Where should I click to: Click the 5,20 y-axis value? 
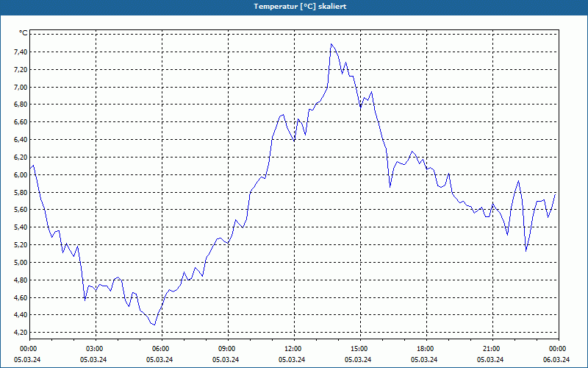21,245
